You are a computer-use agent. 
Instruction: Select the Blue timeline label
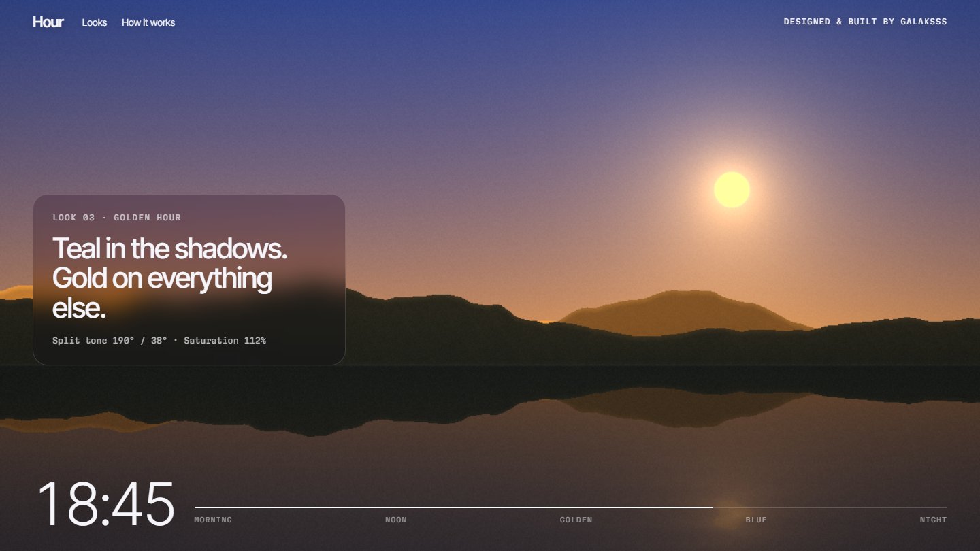coord(756,520)
